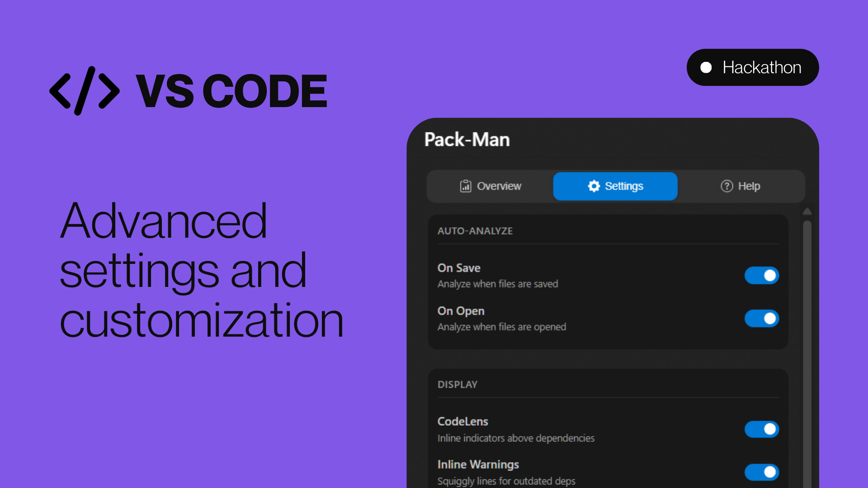The height and width of the screenshot is (488, 868).
Task: Click the Hackathon badge button
Action: [752, 68]
